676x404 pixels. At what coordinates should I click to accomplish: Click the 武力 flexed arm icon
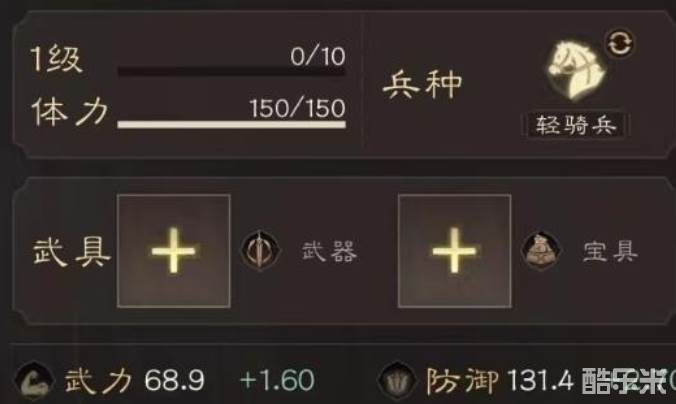coord(34,381)
